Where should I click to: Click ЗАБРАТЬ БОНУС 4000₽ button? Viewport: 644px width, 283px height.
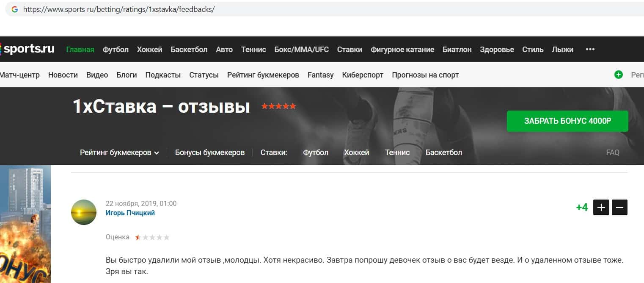(x=567, y=121)
